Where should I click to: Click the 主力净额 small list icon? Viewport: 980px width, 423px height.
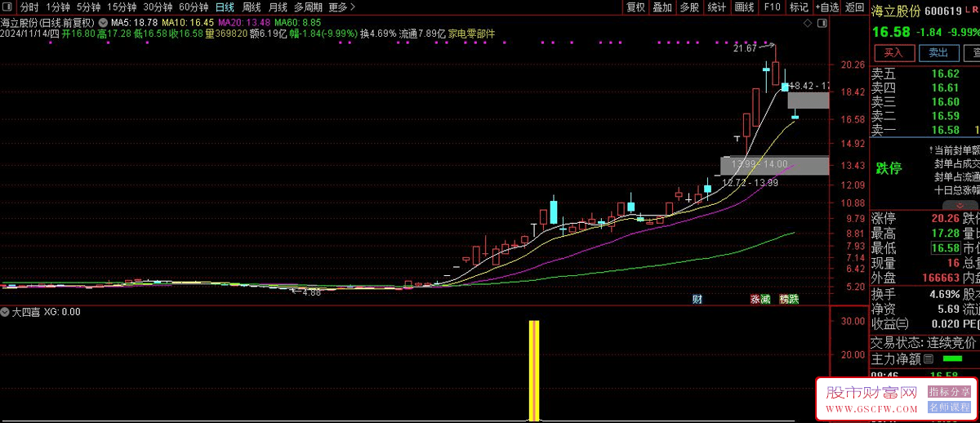929,358
